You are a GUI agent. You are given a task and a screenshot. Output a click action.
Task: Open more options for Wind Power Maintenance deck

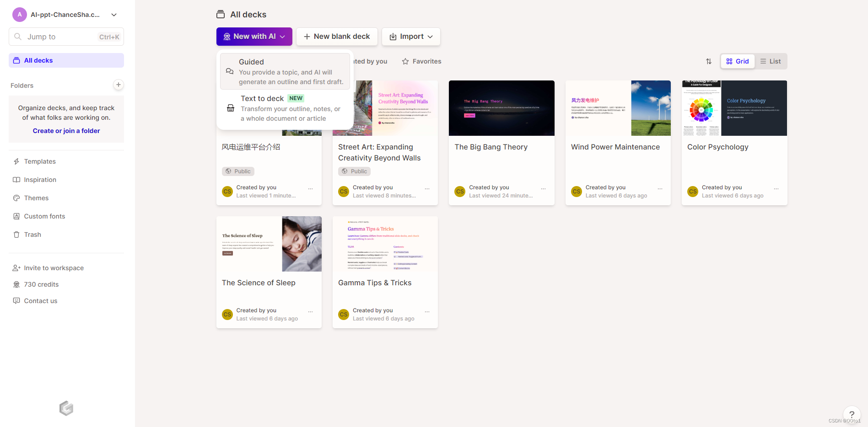point(660,188)
